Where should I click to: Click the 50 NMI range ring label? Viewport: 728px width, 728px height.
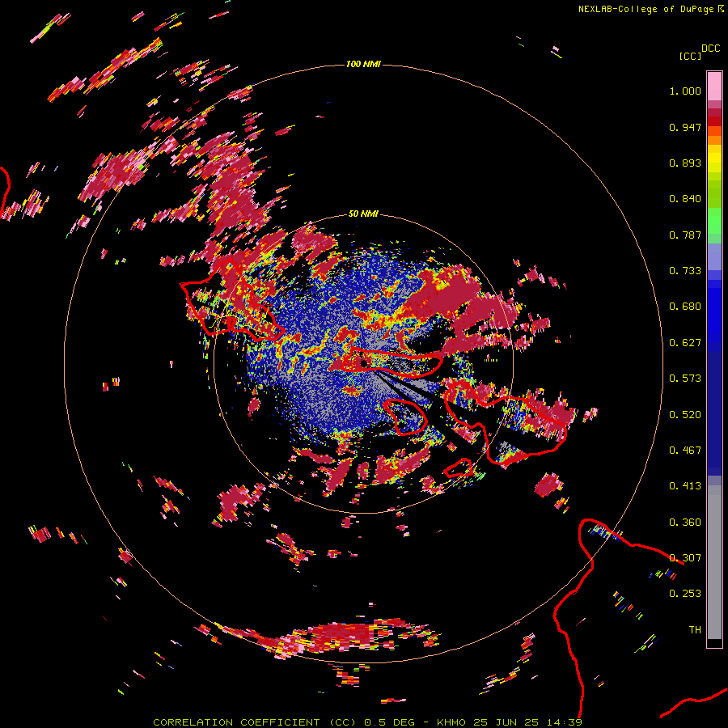click(363, 214)
